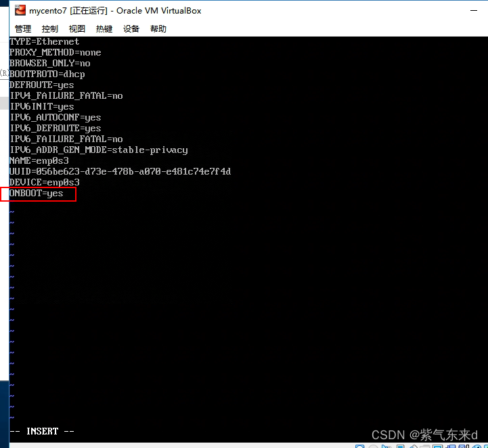
Task: Click the TYPE=Ethernet line
Action: tap(44, 41)
